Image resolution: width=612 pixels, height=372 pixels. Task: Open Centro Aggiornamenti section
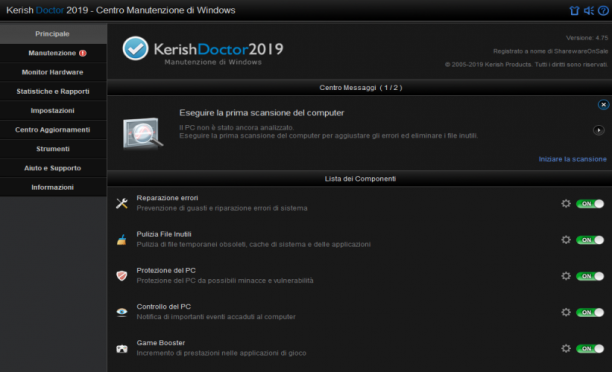53,130
